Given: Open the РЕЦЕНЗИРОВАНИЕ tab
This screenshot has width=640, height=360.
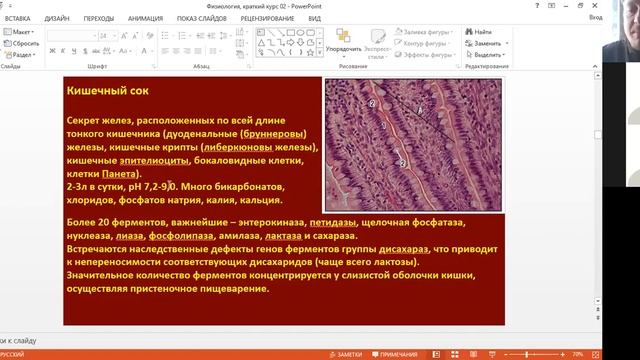Looking at the screenshot, I should point(267,18).
